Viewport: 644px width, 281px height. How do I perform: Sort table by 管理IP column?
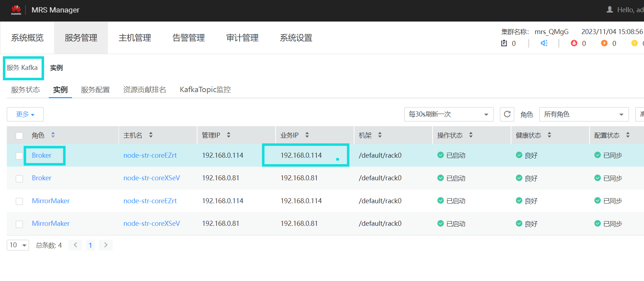229,135
